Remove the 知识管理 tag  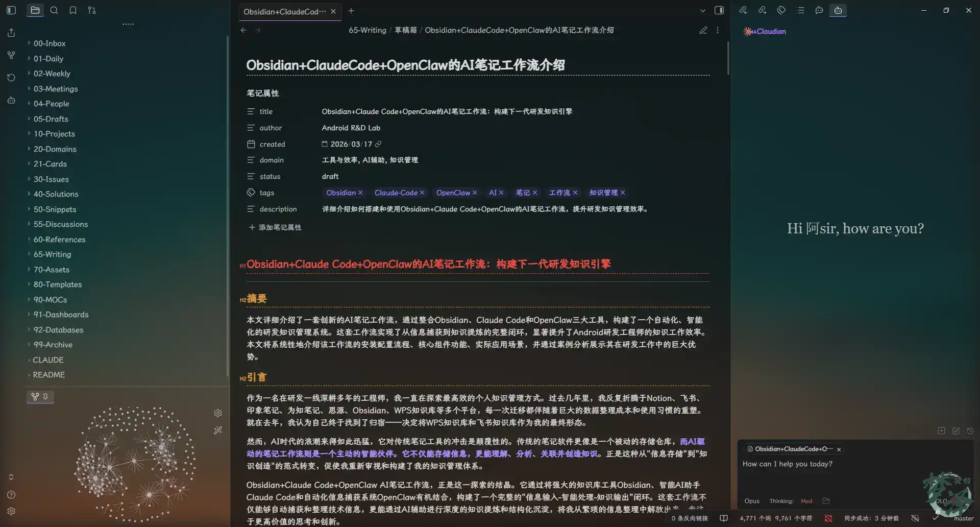click(x=623, y=193)
